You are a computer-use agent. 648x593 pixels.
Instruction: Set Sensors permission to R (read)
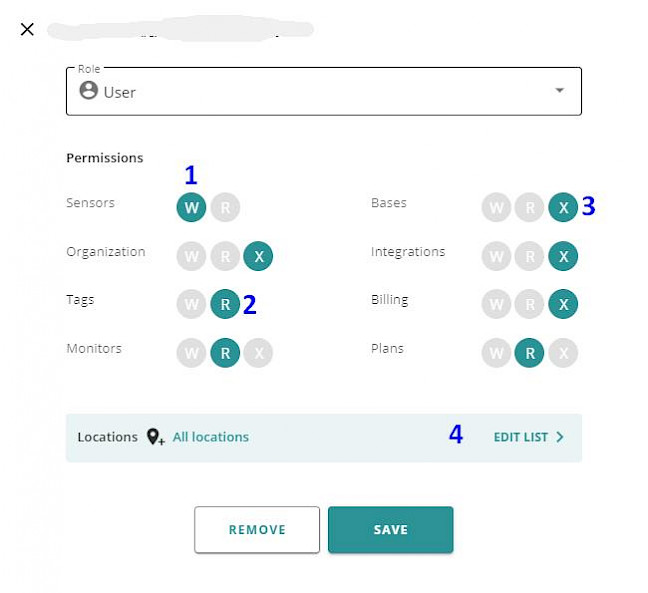(225, 207)
